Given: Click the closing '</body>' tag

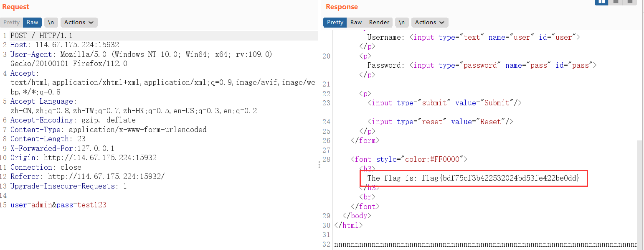Looking at the screenshot, I should [357, 216].
